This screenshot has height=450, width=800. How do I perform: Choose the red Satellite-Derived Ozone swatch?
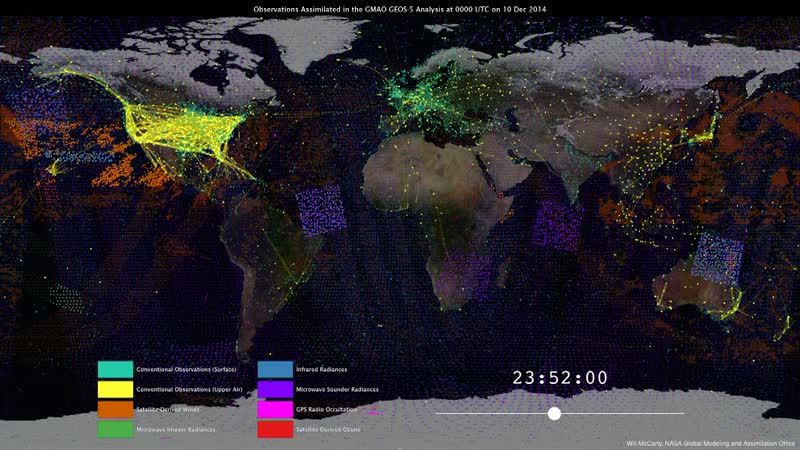click(x=275, y=429)
